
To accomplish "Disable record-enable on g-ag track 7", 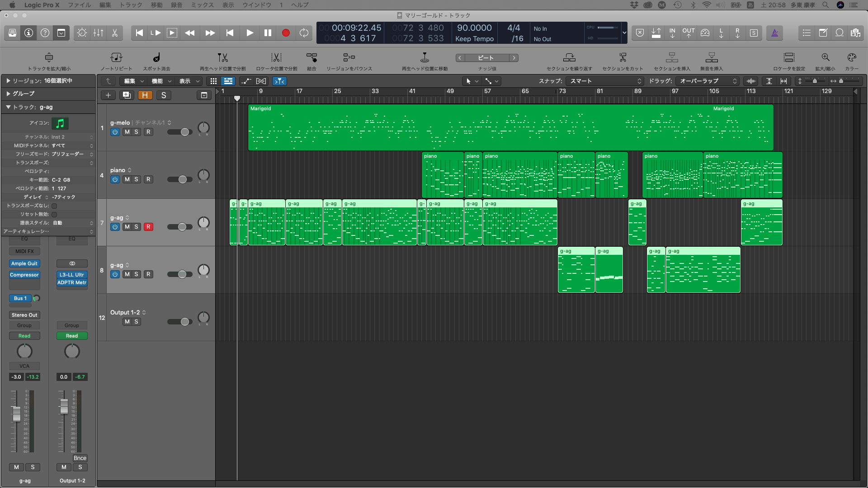I will [x=148, y=227].
